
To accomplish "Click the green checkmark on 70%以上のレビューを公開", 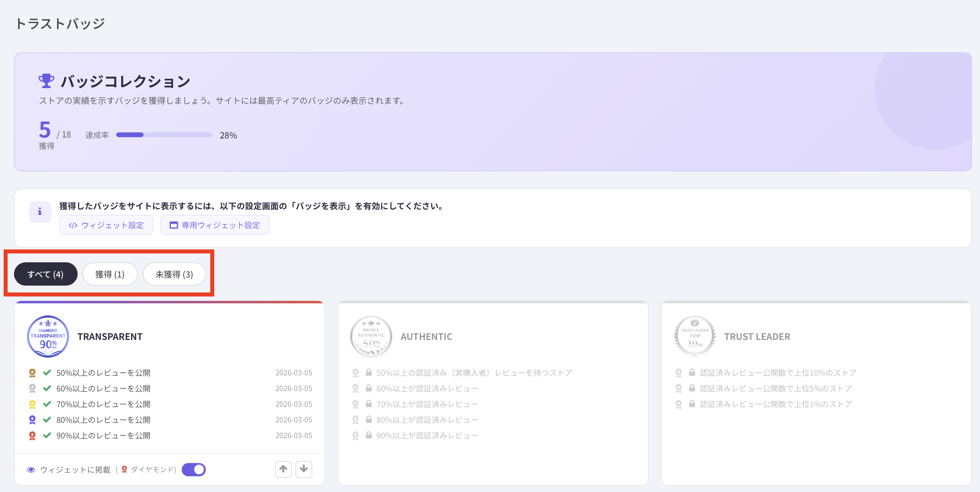I will [47, 404].
